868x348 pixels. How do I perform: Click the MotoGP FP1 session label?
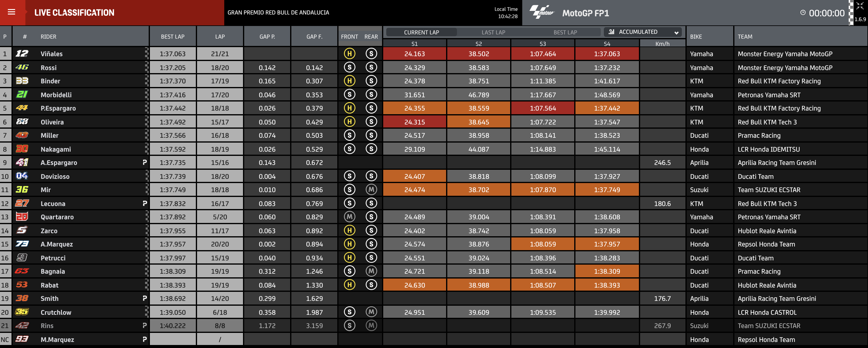(x=585, y=13)
